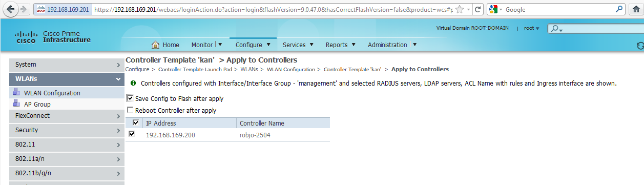Go back with the browser back arrow
644x185 pixels.
(x=11, y=9)
